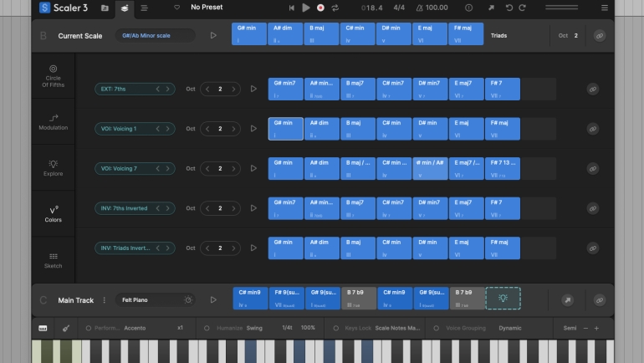The height and width of the screenshot is (363, 644).
Task: Go to next option on EXT: 7ths
Action: (x=167, y=89)
